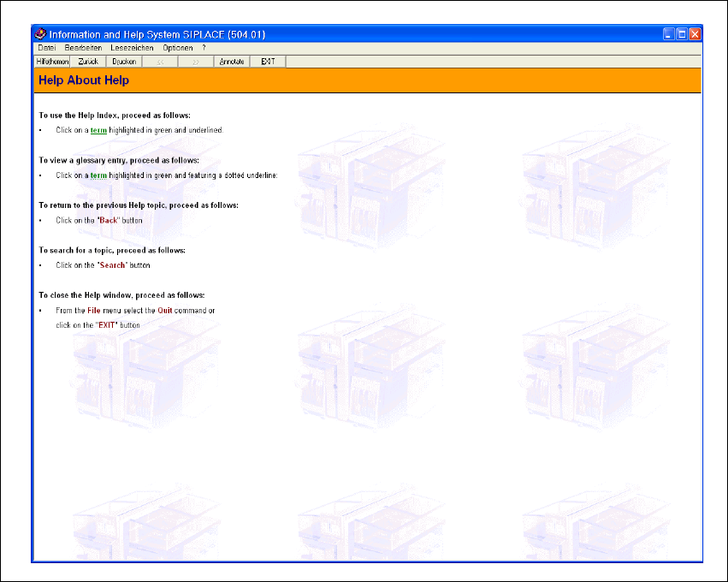Click the EXIT toolbar button
This screenshot has height=582, width=728.
click(268, 62)
